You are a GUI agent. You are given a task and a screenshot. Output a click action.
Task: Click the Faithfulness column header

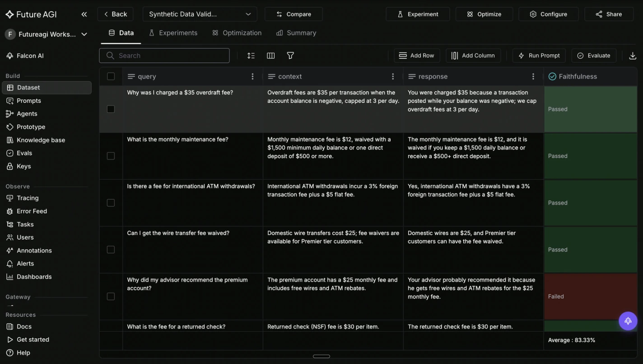591,76
